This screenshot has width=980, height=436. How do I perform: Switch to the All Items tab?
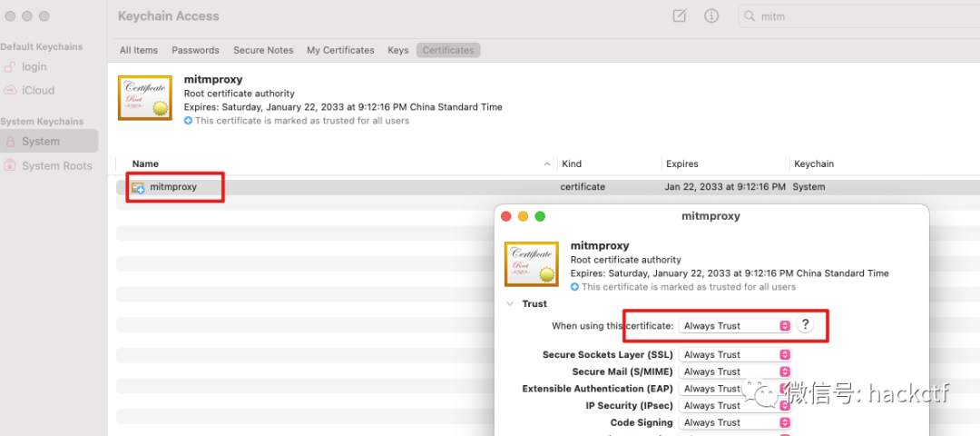click(x=139, y=50)
